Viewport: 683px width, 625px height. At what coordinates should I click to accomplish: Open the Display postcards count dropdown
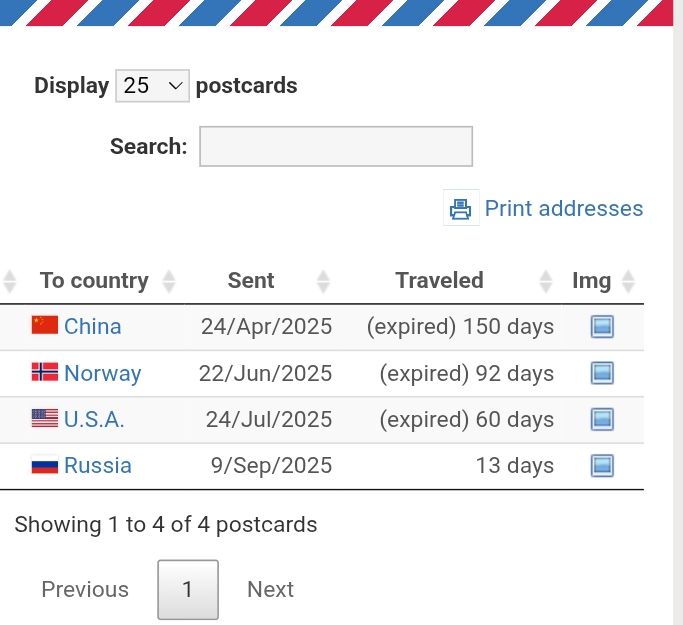click(152, 86)
